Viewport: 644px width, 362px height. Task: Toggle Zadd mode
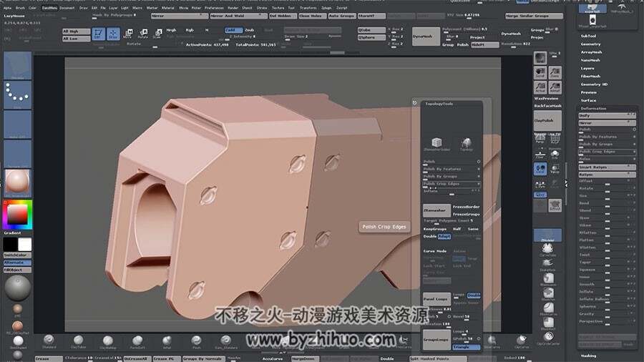(x=233, y=30)
